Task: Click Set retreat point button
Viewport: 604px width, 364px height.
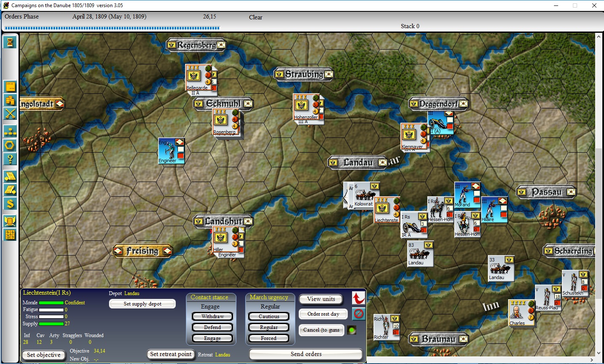Action: (x=171, y=354)
